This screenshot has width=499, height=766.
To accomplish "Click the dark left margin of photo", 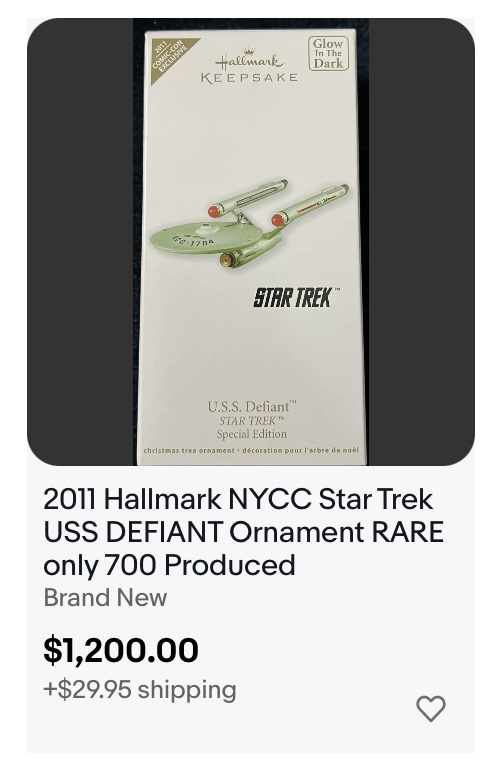I will (80, 242).
